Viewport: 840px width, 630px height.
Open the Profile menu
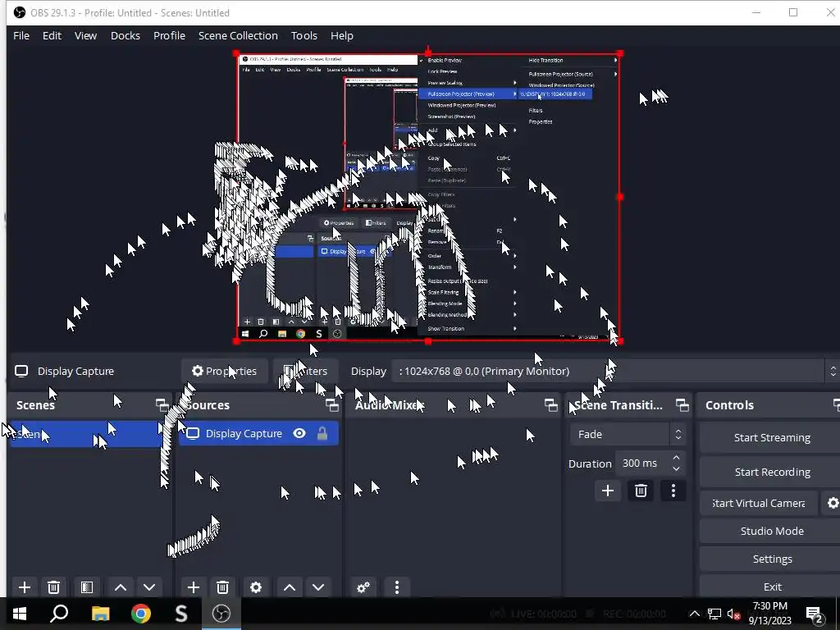click(169, 35)
